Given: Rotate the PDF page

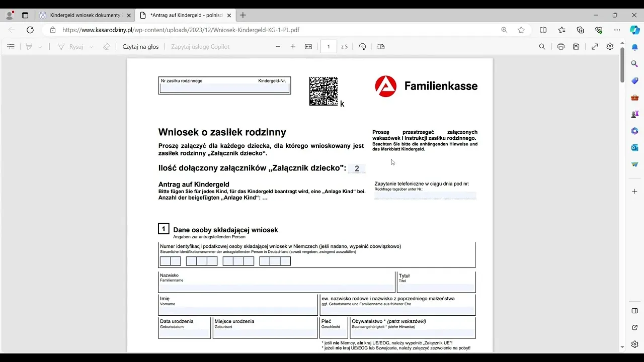Looking at the screenshot, I should [x=362, y=46].
